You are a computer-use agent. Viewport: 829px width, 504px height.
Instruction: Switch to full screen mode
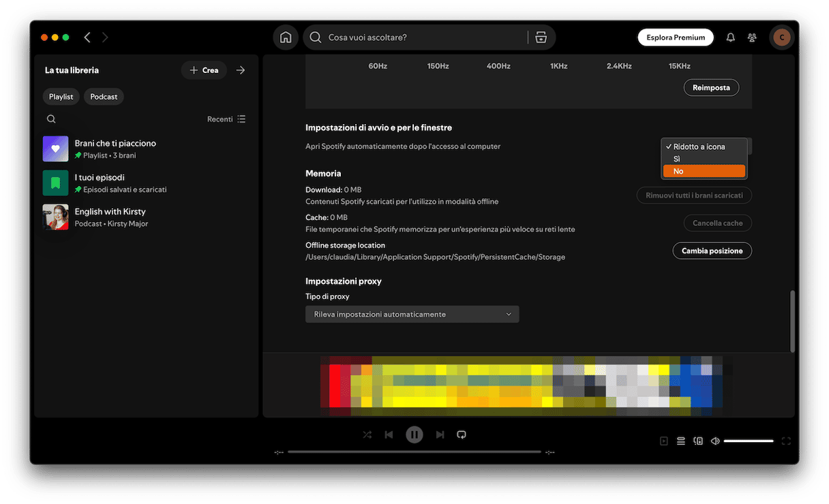[x=786, y=441]
